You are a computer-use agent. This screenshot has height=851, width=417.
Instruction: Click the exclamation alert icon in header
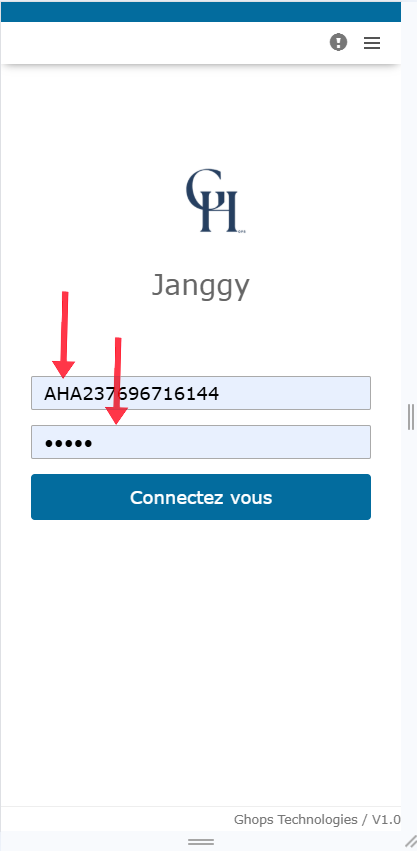click(x=338, y=42)
